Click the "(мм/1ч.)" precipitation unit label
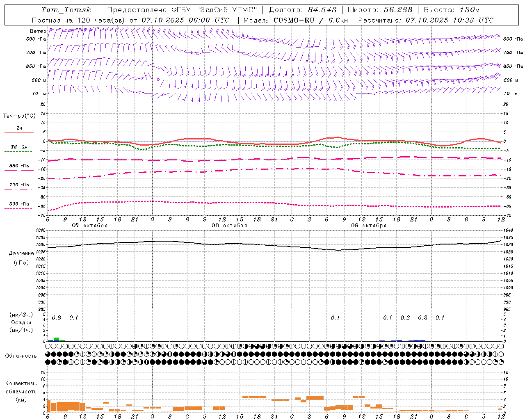The height and width of the screenshot is (420, 525). coord(21,330)
